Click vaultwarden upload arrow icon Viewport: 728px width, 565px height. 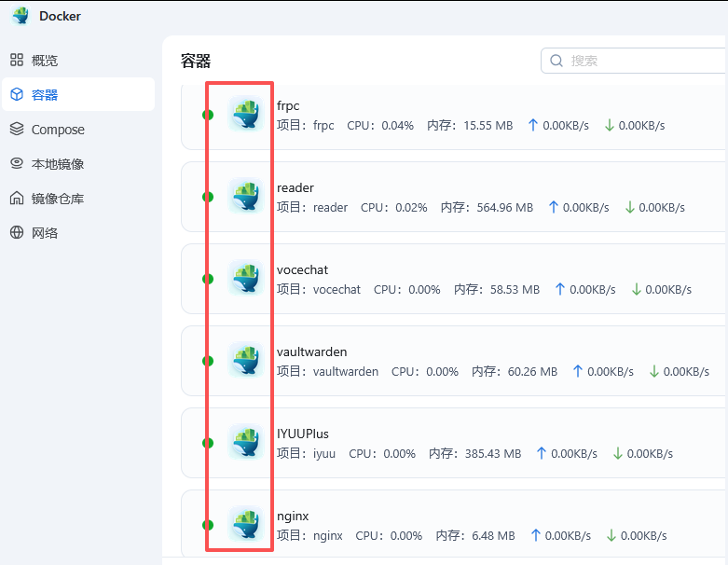pos(578,371)
